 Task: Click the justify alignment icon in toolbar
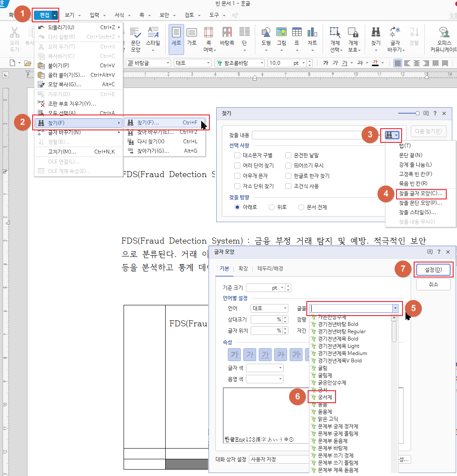coord(397,63)
